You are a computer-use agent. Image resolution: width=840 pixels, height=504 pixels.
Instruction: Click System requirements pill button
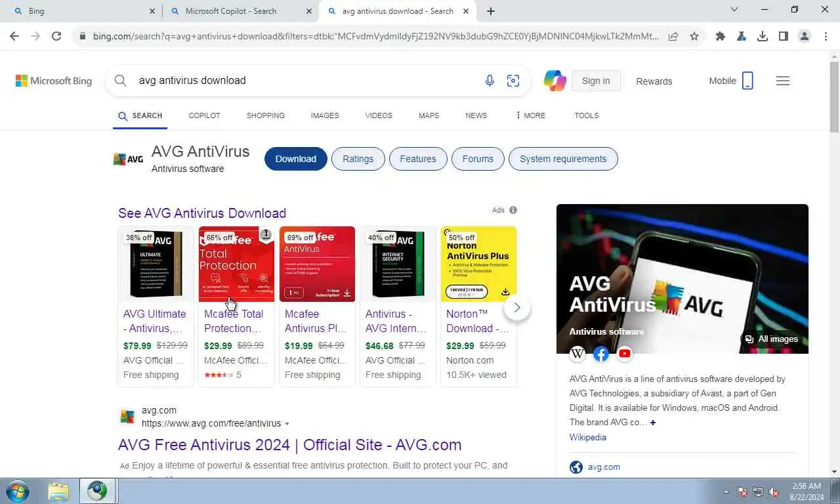[x=563, y=159]
